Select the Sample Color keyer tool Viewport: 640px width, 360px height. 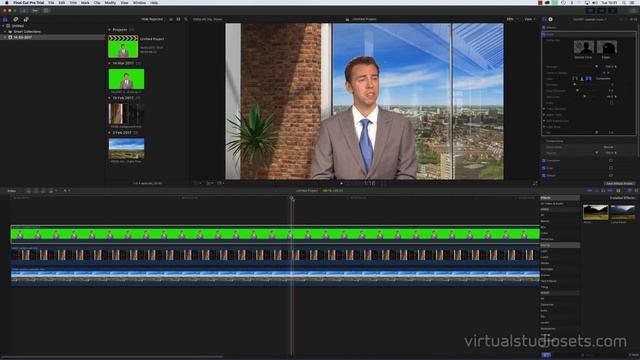(584, 48)
